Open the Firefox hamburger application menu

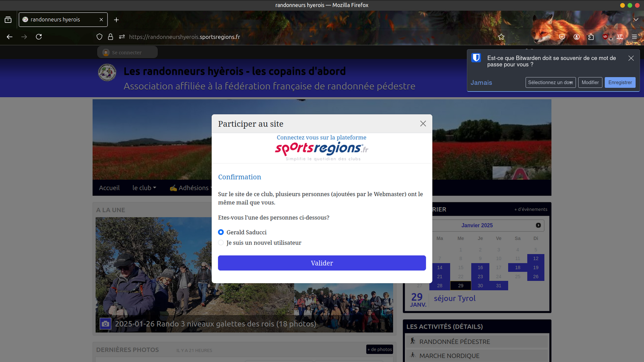pos(634,37)
